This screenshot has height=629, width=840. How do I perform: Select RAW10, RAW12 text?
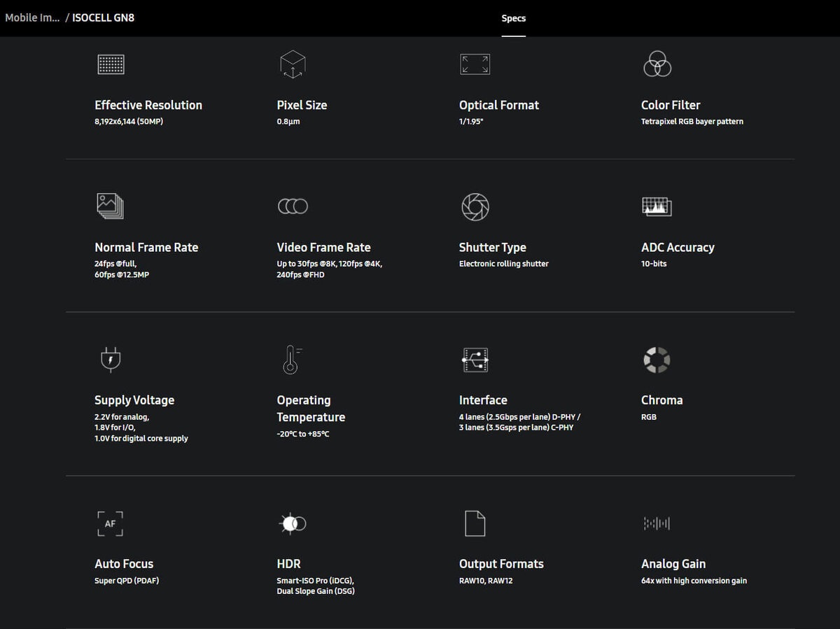486,581
